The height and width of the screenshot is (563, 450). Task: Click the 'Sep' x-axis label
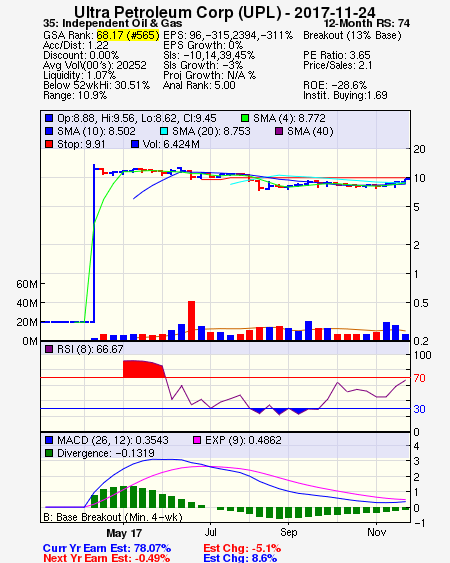[x=289, y=532]
